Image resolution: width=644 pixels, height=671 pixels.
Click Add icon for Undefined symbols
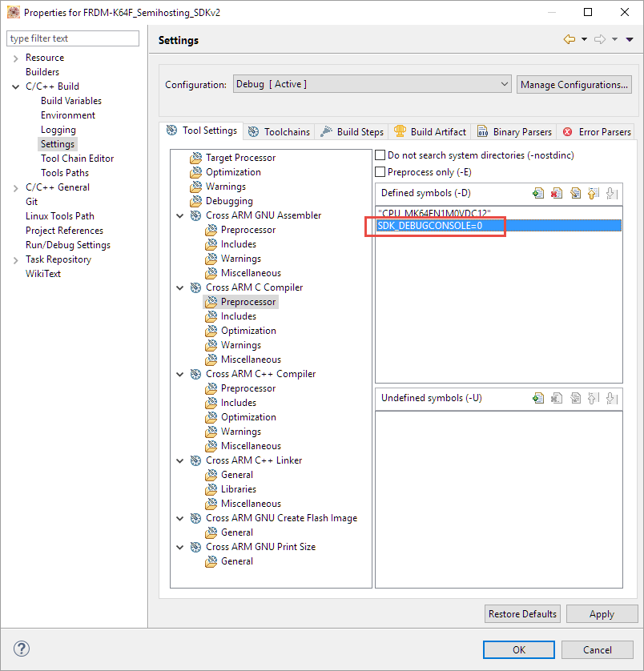tap(538, 398)
